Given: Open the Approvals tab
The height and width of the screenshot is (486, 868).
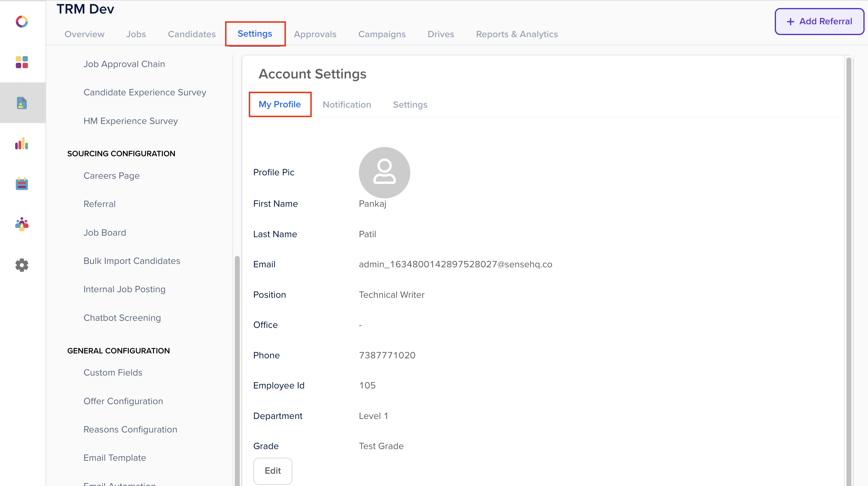Looking at the screenshot, I should (x=315, y=34).
